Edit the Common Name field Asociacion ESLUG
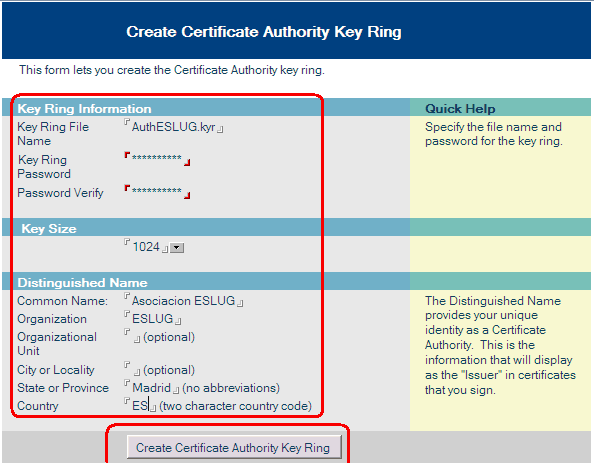 [183, 300]
